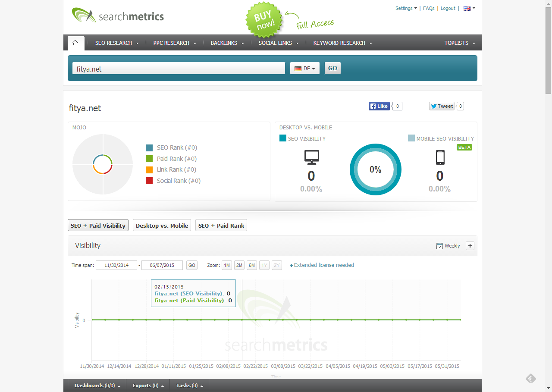
Task: Expand the Settings dropdown
Action: pos(406,8)
